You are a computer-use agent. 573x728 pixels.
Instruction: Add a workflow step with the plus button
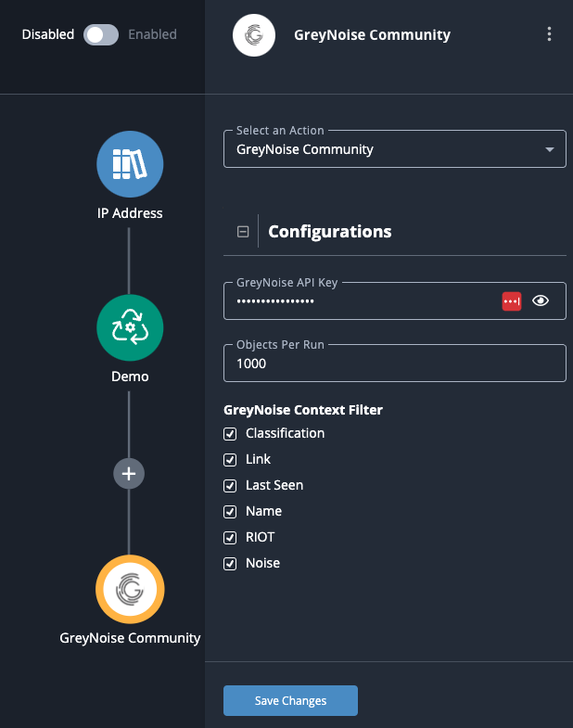click(x=129, y=474)
